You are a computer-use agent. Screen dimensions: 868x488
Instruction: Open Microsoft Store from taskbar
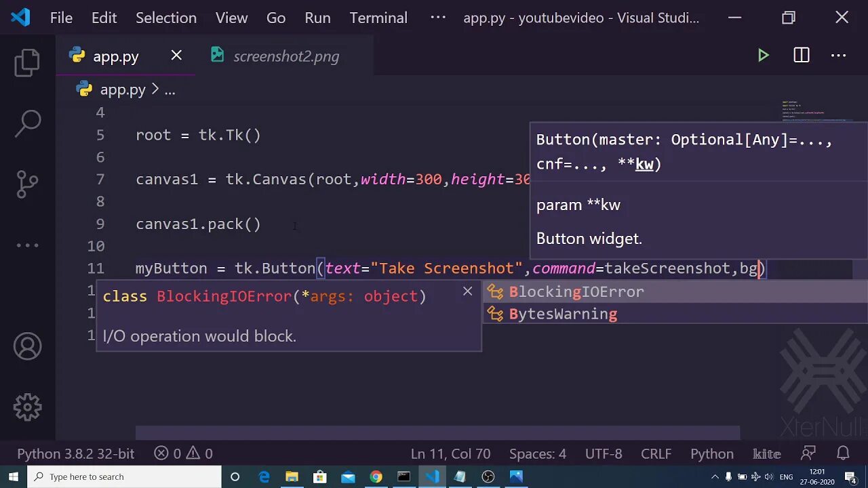(320, 476)
